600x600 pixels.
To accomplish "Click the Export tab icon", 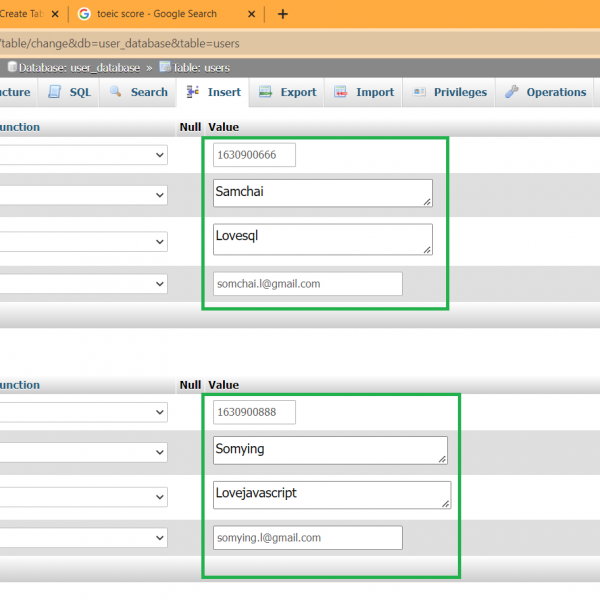I will pyautogui.click(x=266, y=92).
